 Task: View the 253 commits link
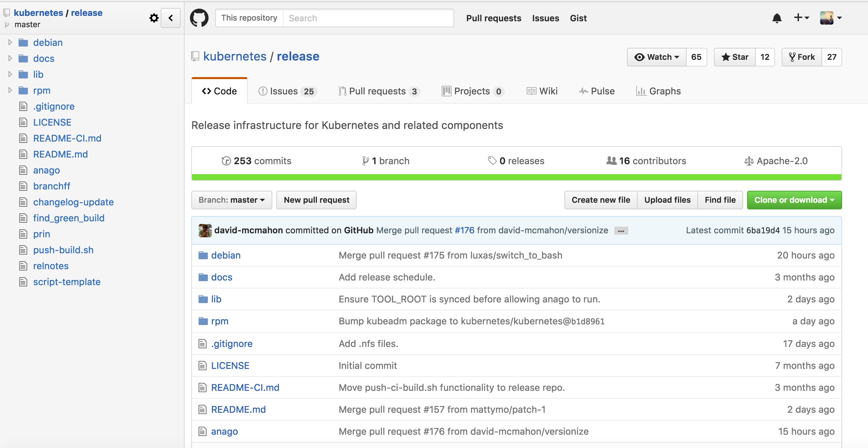click(256, 161)
